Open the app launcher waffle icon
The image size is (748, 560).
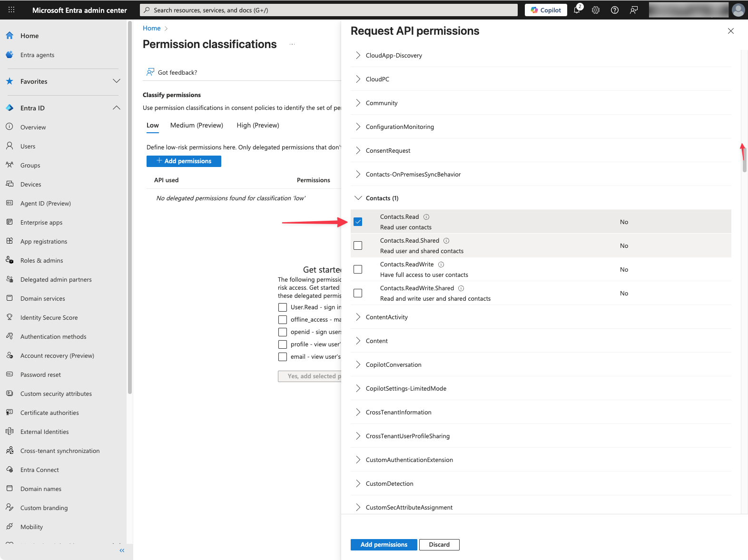tap(11, 10)
